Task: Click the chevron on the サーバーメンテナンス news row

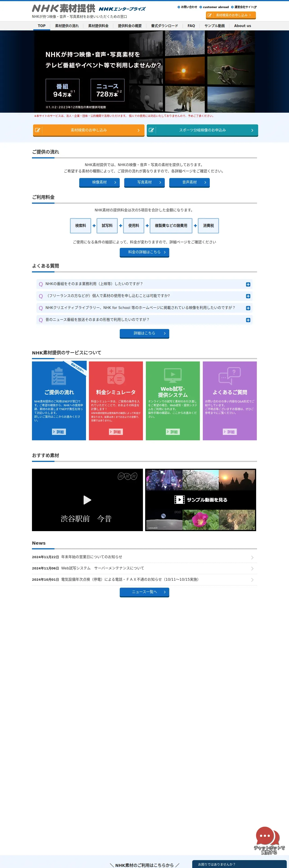Action: click(252, 569)
